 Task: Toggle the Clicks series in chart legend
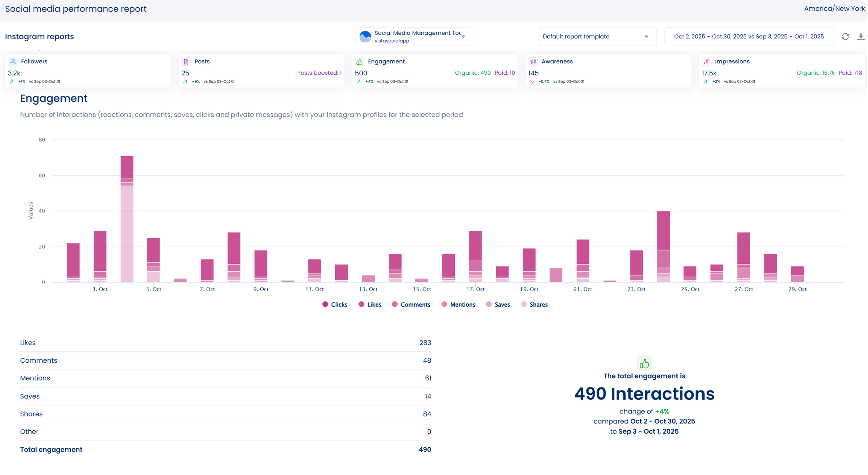pos(335,304)
